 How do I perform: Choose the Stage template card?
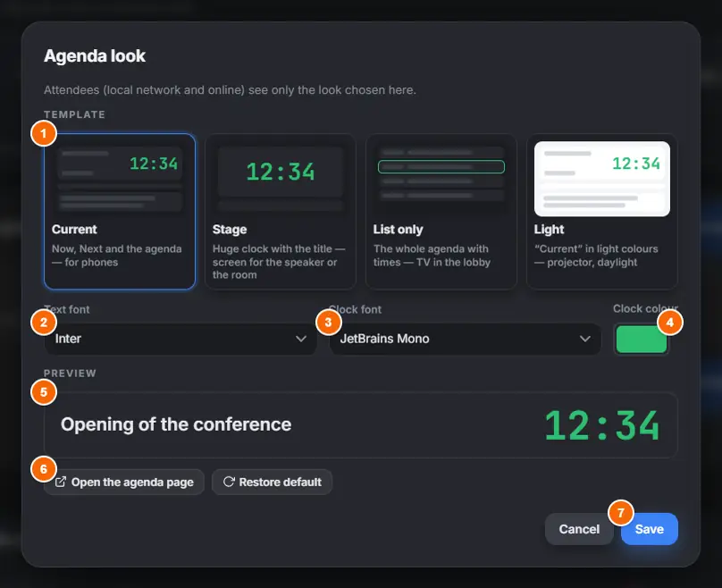click(281, 212)
